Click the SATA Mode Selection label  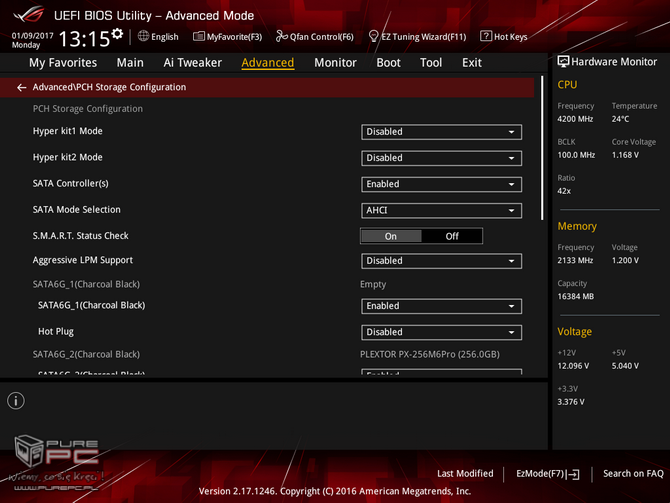(76, 210)
